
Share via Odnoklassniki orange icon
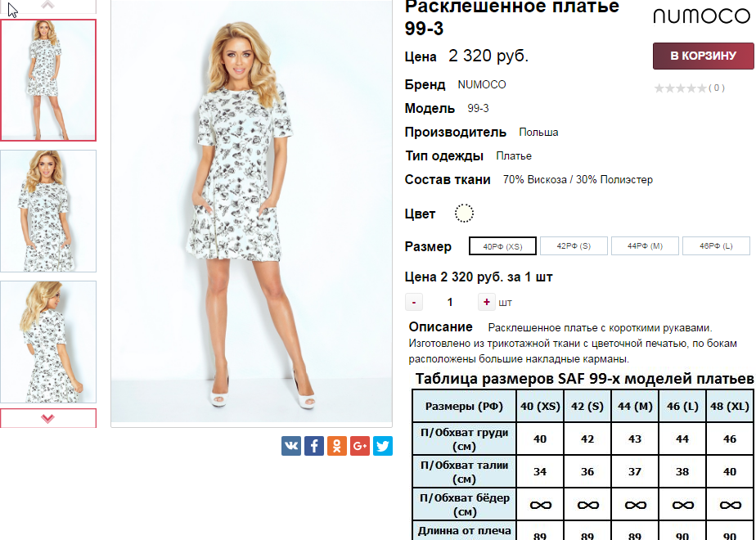[337, 445]
